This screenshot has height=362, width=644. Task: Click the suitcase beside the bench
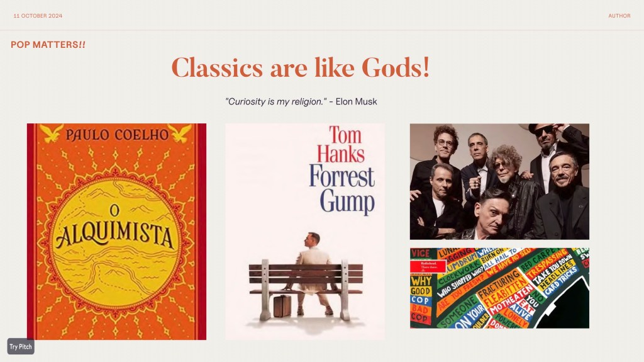click(282, 306)
